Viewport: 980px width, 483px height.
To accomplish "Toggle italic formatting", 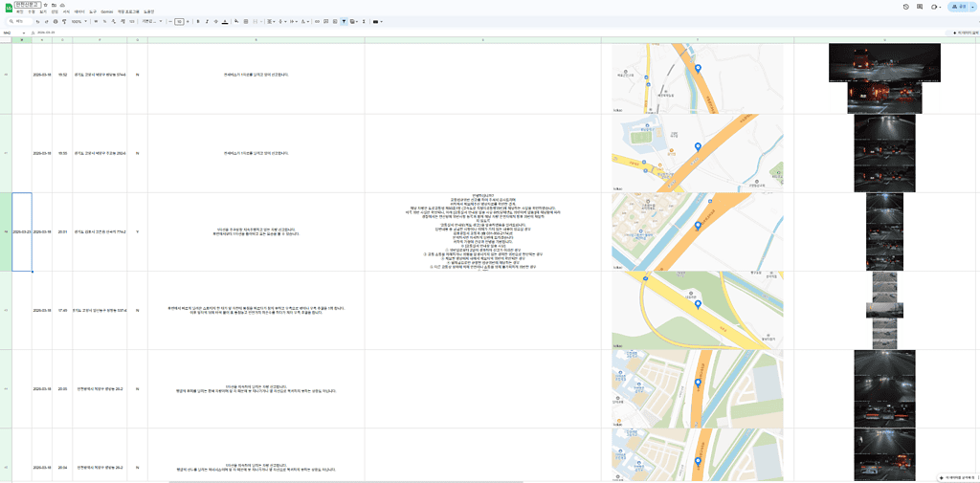I will point(207,21).
